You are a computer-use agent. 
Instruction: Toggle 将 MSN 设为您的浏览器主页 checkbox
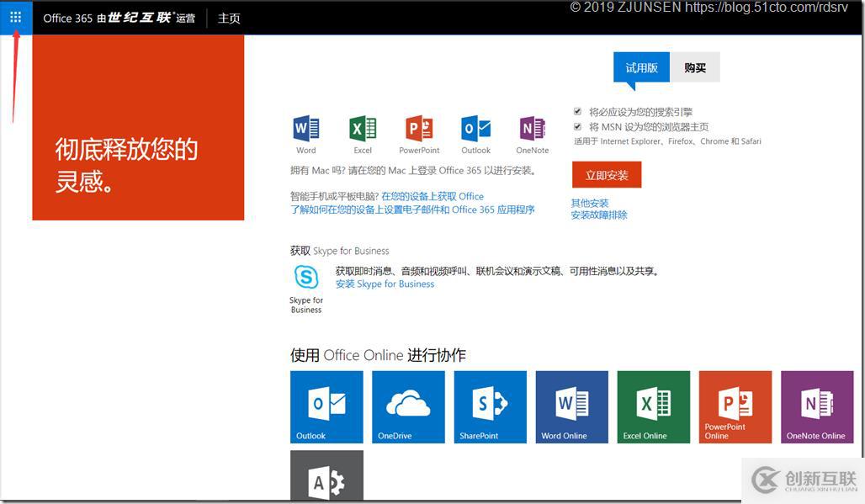click(x=577, y=126)
